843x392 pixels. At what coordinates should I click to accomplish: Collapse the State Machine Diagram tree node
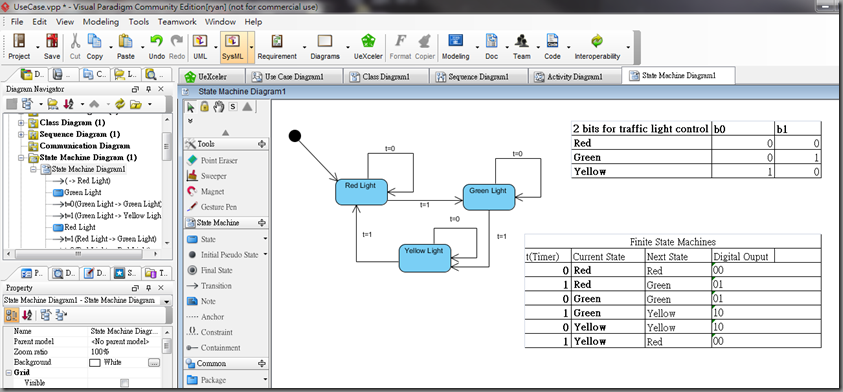(x=22, y=158)
